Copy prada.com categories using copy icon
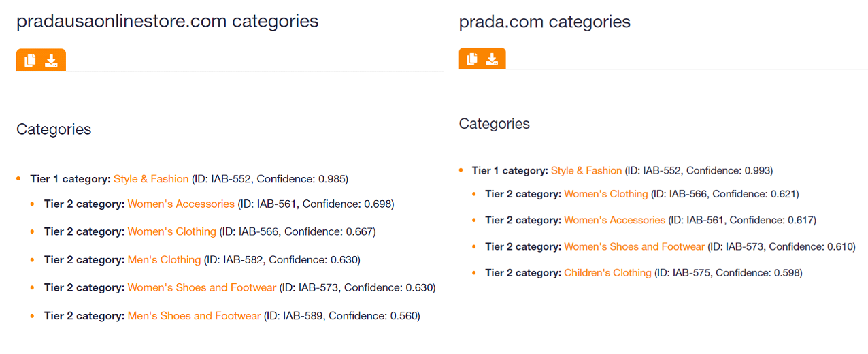The width and height of the screenshot is (868, 354). pyautogui.click(x=472, y=59)
